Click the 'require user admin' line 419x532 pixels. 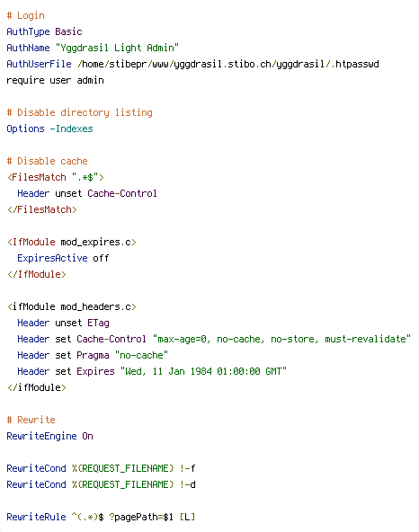[55, 80]
